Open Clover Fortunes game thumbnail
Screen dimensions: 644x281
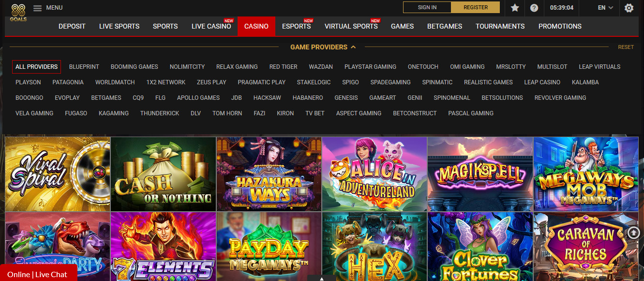coord(480,247)
